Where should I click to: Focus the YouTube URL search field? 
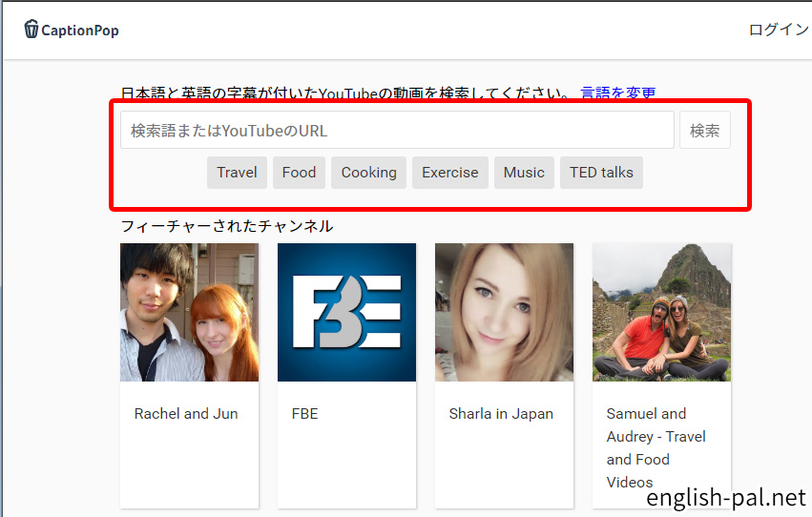(397, 130)
